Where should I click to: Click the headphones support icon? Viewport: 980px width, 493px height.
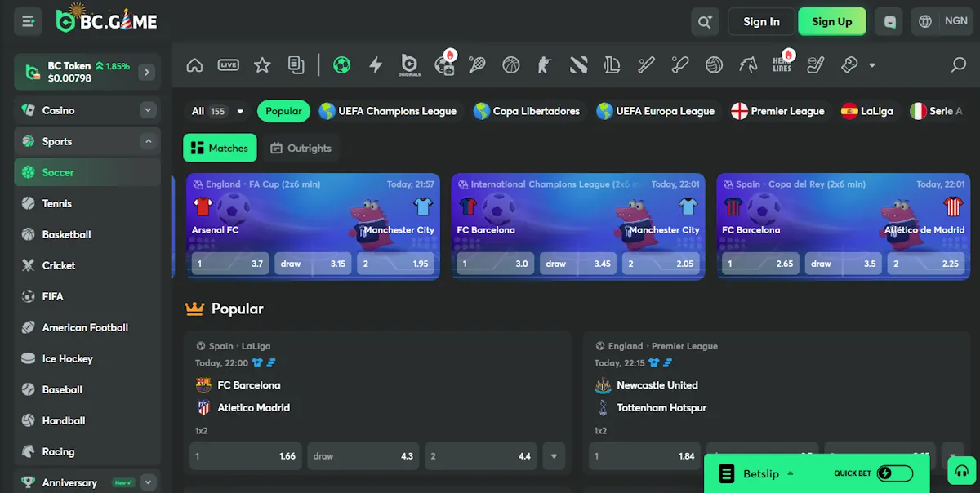point(961,472)
